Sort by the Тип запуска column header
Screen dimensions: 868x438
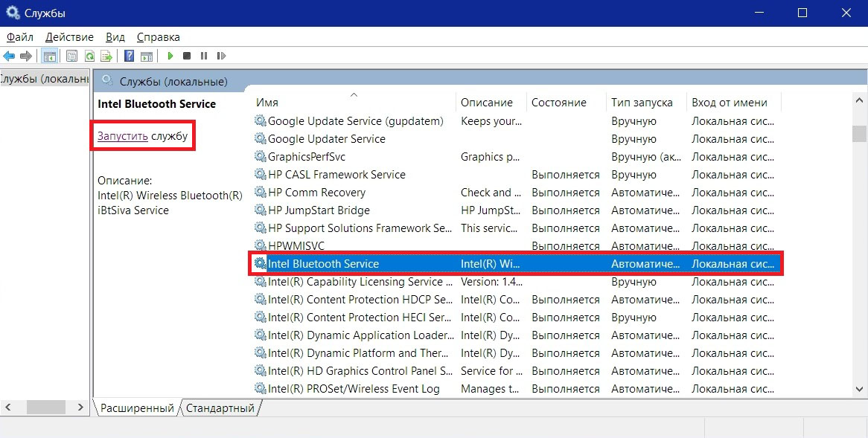tap(647, 103)
